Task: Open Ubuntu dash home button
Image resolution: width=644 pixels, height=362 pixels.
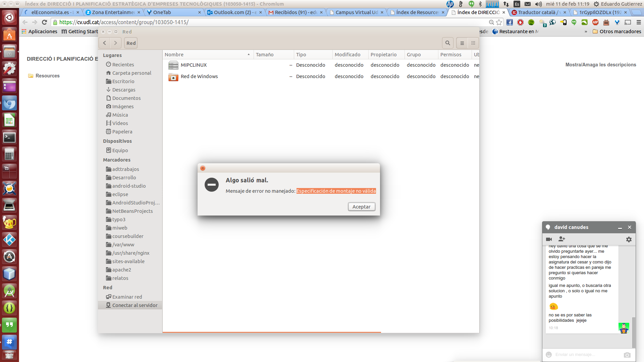Action: click(x=9, y=17)
